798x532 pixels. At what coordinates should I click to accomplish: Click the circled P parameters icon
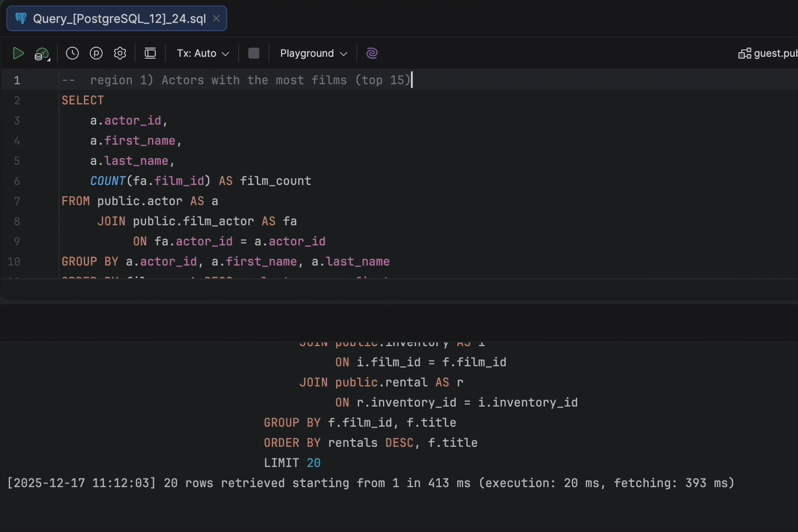(96, 54)
